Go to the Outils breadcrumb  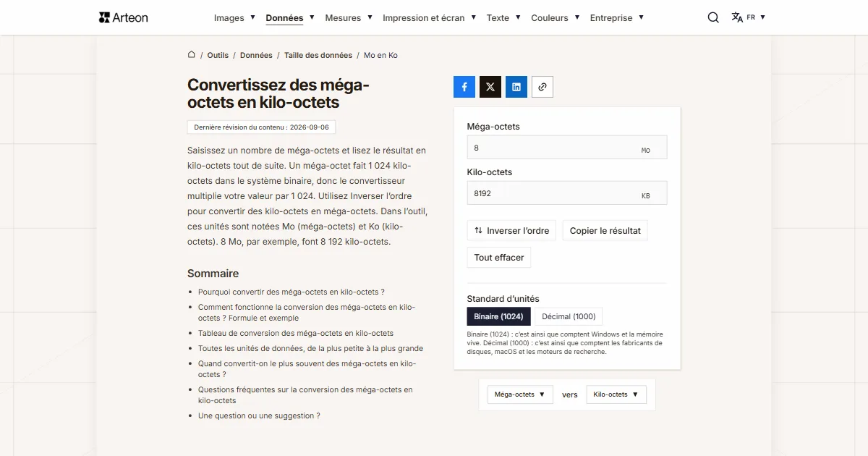[x=218, y=55]
